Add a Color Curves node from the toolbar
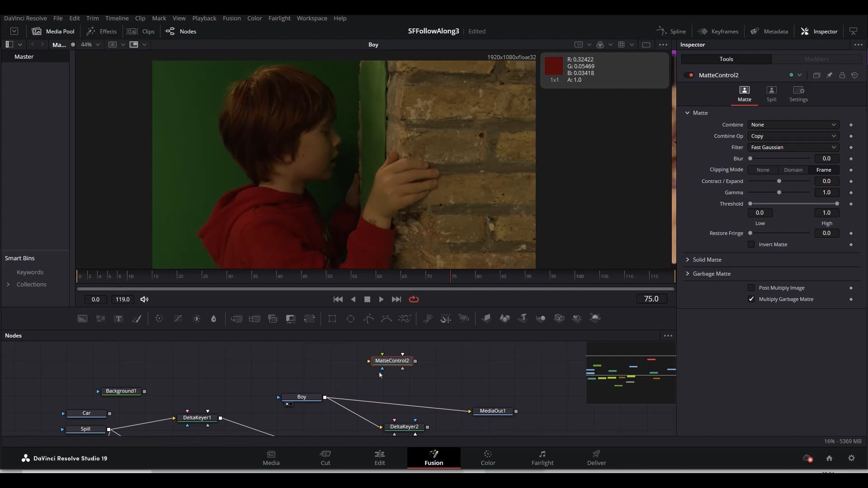 178,319
